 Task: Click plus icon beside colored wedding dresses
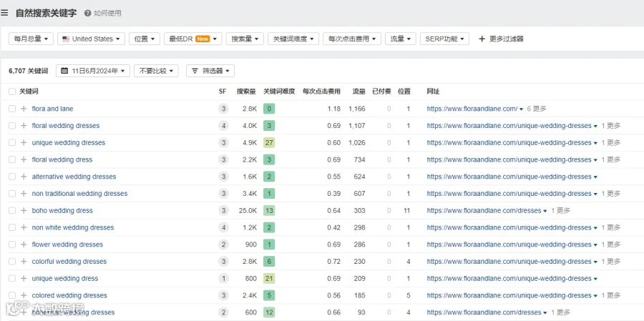(x=24, y=295)
